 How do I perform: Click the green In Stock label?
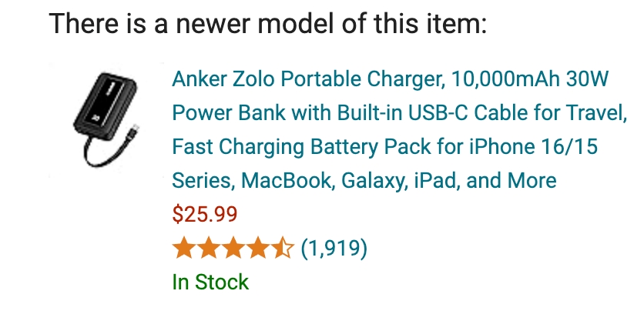coord(210,283)
